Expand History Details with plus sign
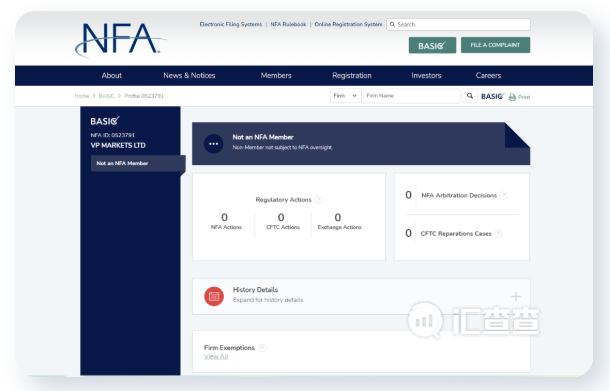 (x=516, y=297)
